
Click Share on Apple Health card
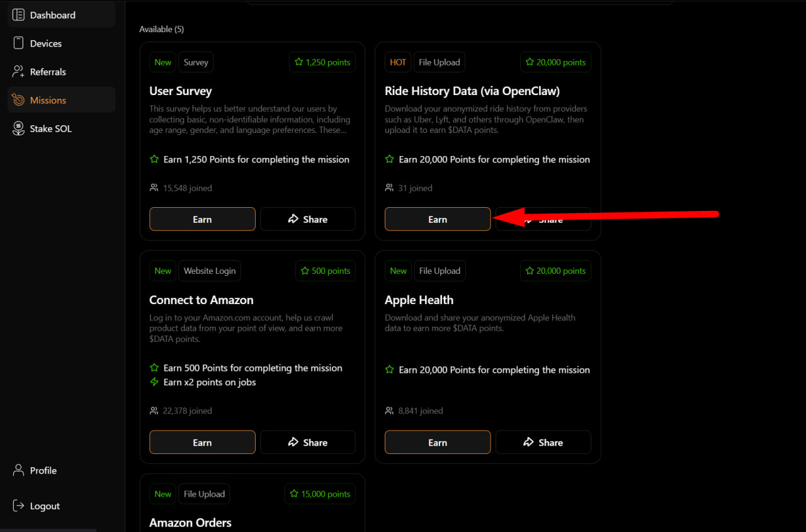[x=543, y=443]
